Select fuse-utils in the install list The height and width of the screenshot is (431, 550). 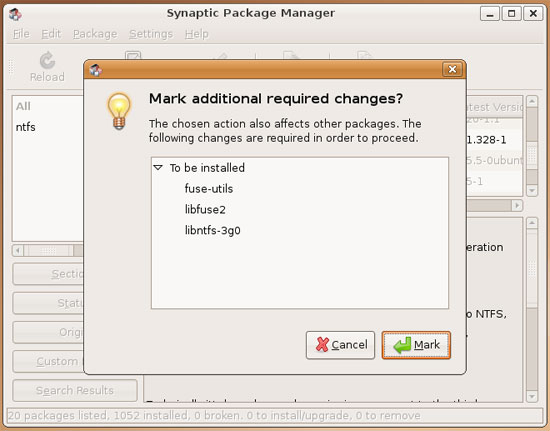pyautogui.click(x=209, y=189)
